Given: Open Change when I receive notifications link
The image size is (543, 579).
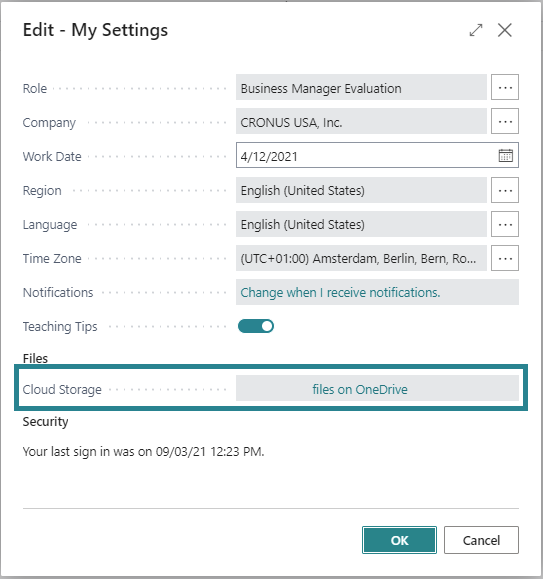Looking at the screenshot, I should click(340, 292).
